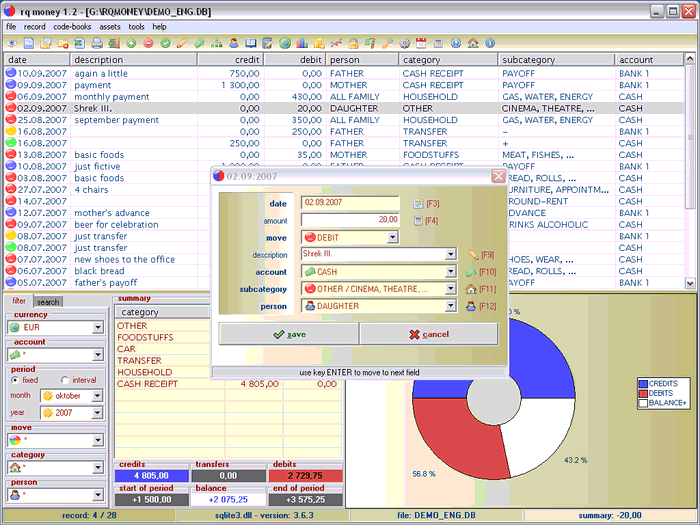
Task: Expand description dropdown showing Shrek III.
Action: coord(450,254)
